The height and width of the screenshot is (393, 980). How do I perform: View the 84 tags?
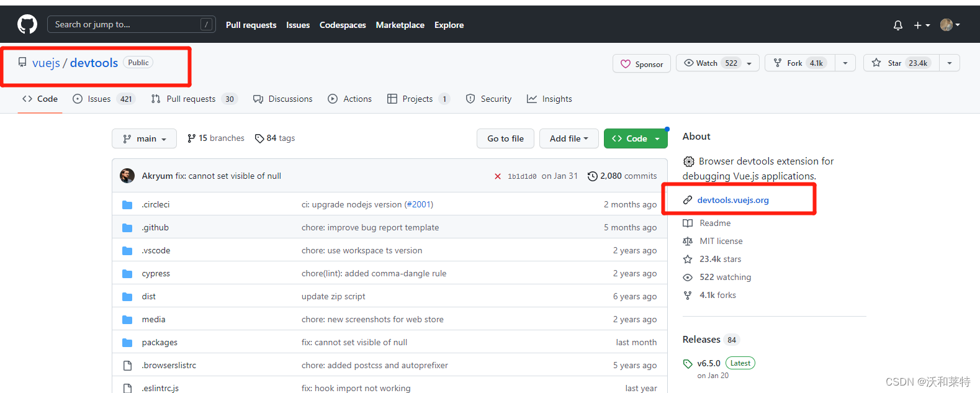pos(275,138)
